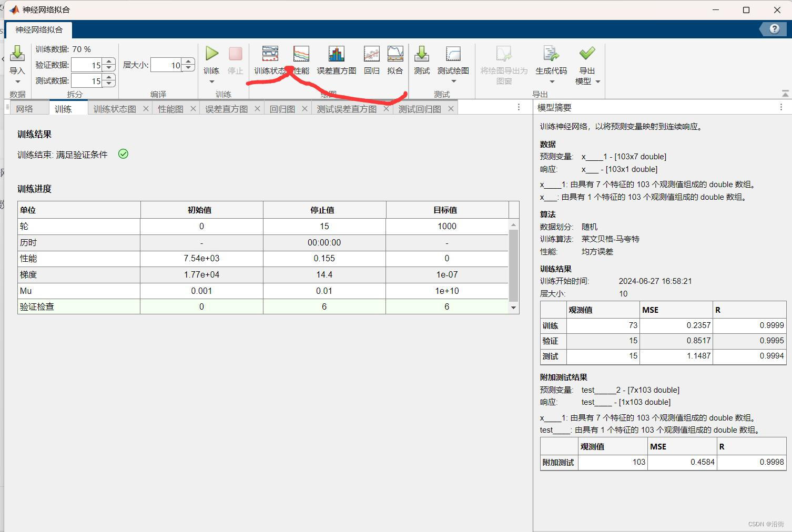The width and height of the screenshot is (792, 532).
Task: Open the 性能 performance plot icon
Action: 301,54
